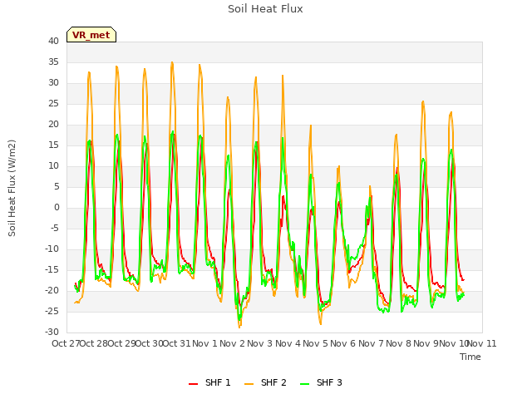Viewport: 532px width, 399px height.
Task: Click the 20 y-axis tick label
Action: point(53,124)
